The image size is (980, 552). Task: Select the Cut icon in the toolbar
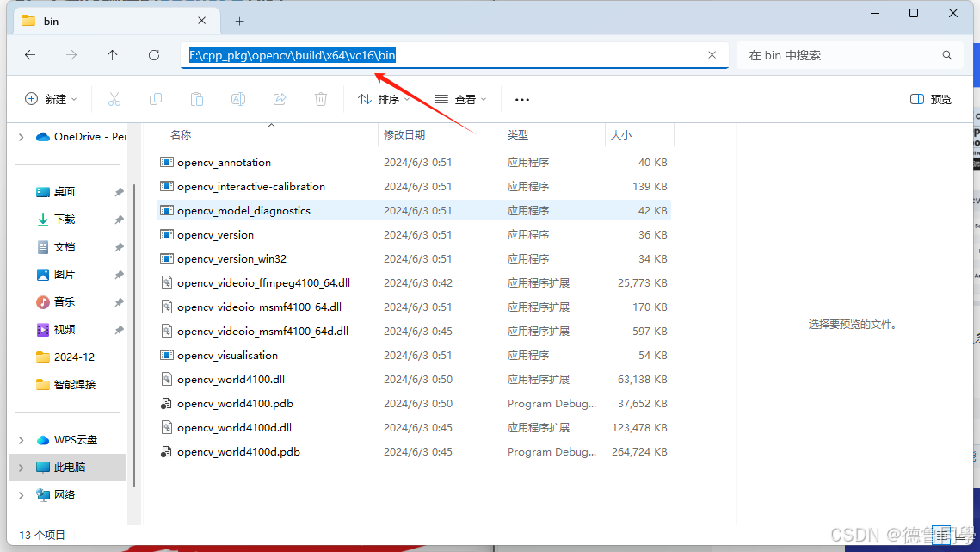[x=114, y=99]
